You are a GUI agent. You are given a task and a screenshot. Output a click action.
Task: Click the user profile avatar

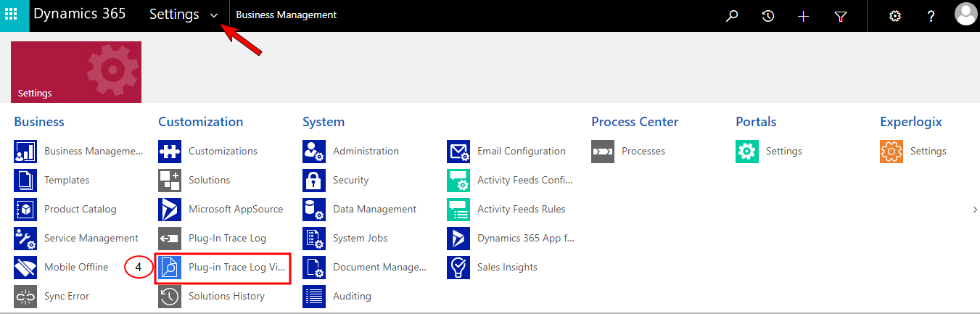[x=966, y=14]
